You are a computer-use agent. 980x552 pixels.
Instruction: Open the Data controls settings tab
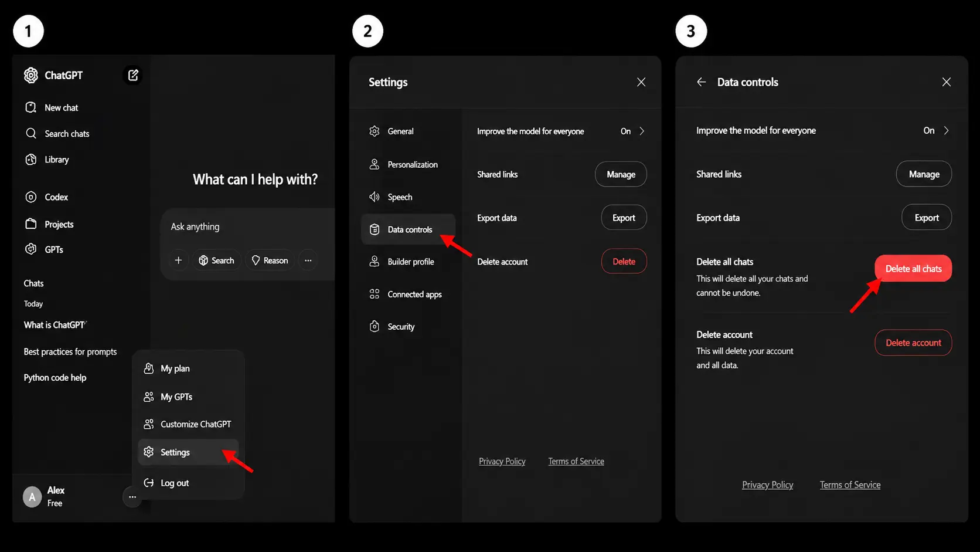(x=408, y=229)
